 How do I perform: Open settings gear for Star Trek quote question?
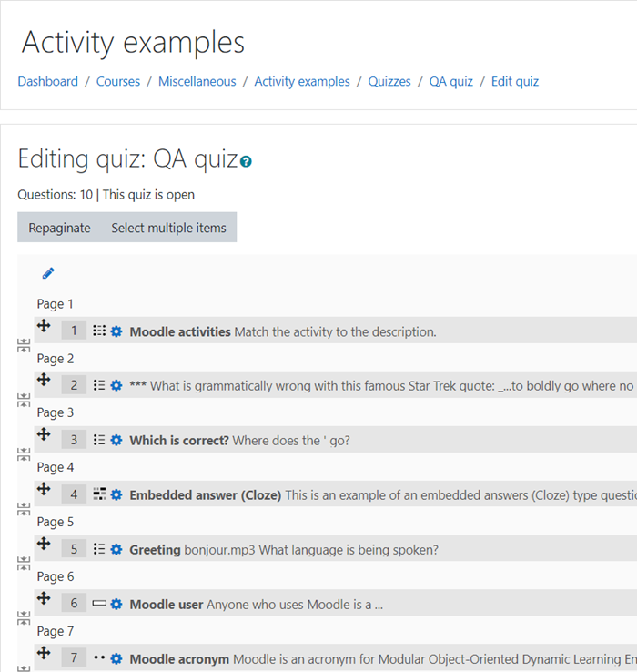click(x=116, y=386)
